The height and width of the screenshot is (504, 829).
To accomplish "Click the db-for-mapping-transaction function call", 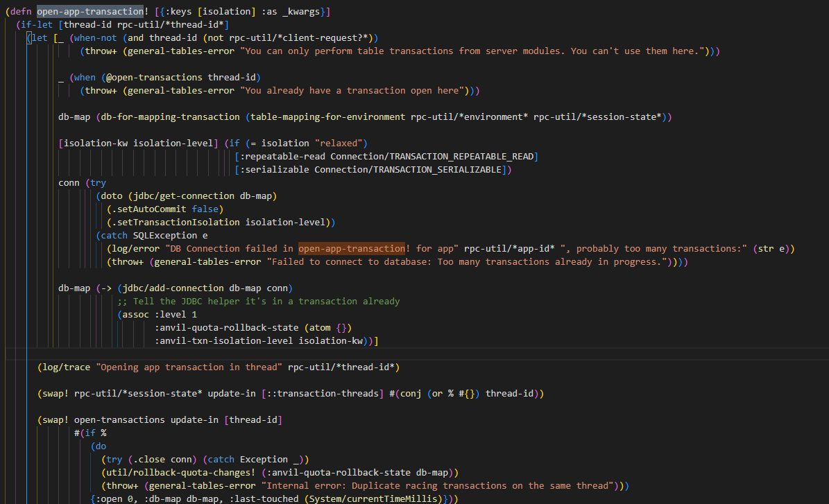I will (170, 116).
